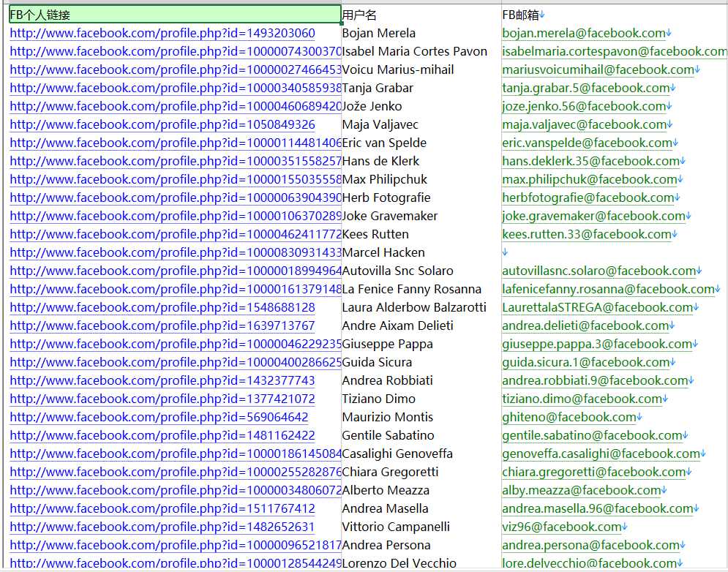The image size is (728, 572).
Task: Click email kees.rutten.33@facebook.com
Action: 587,234
